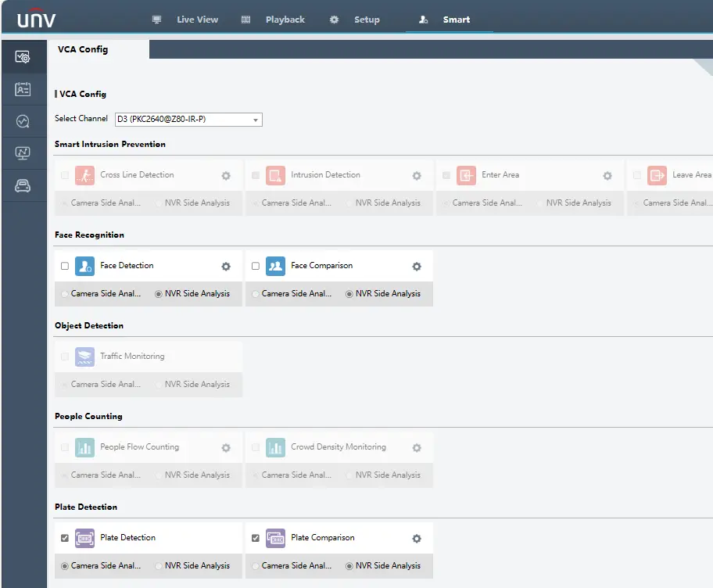Click the Object Detection heading

click(x=88, y=325)
